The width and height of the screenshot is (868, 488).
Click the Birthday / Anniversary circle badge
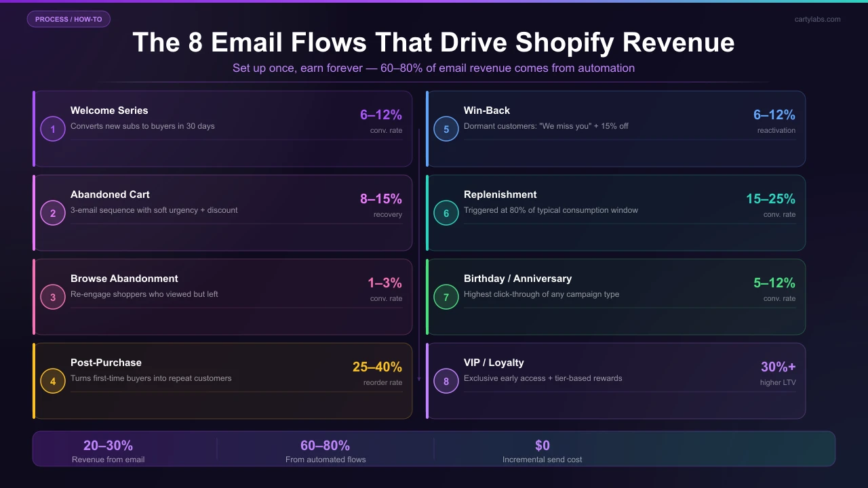(446, 297)
